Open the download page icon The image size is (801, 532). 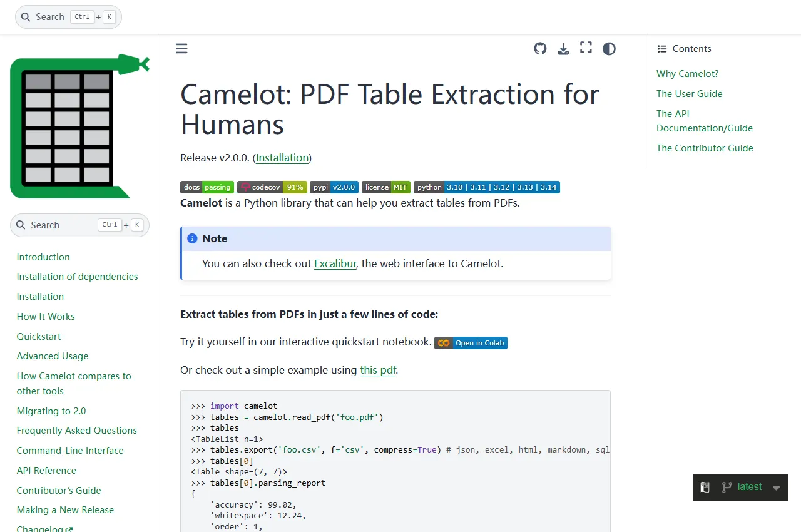[563, 49]
